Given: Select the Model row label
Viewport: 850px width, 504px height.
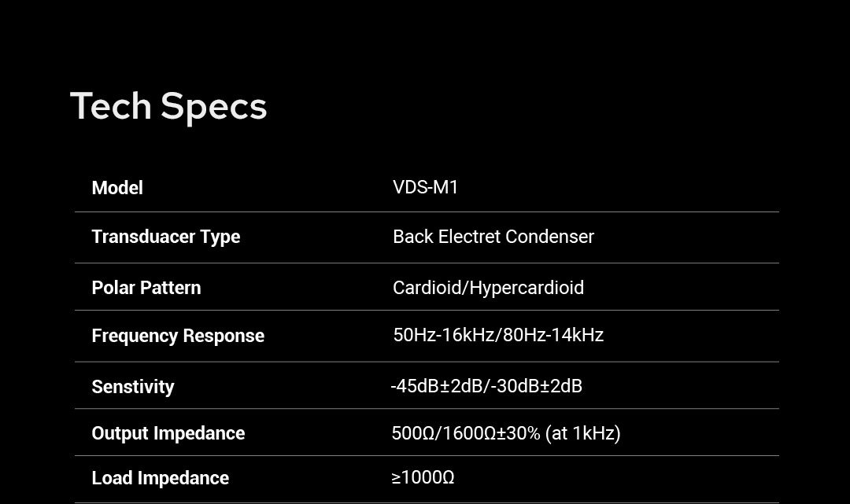Looking at the screenshot, I should pos(117,188).
